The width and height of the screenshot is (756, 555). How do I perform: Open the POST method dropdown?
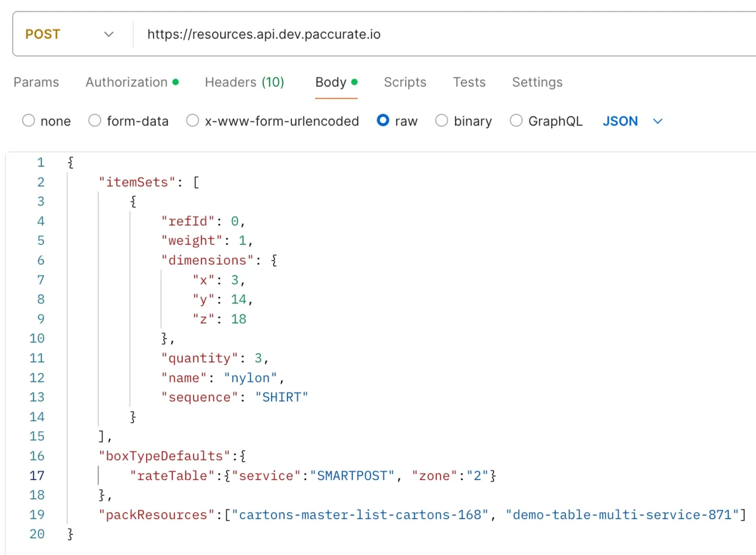coord(69,34)
